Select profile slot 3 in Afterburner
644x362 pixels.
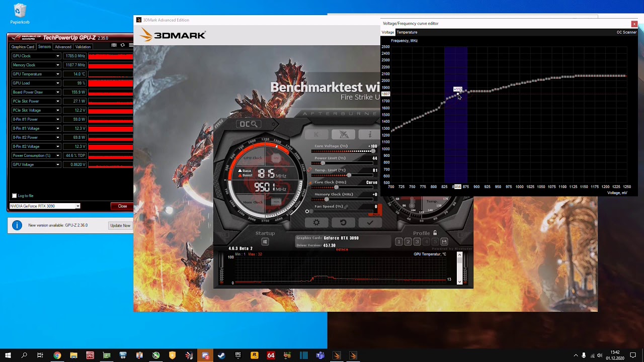[x=417, y=242]
